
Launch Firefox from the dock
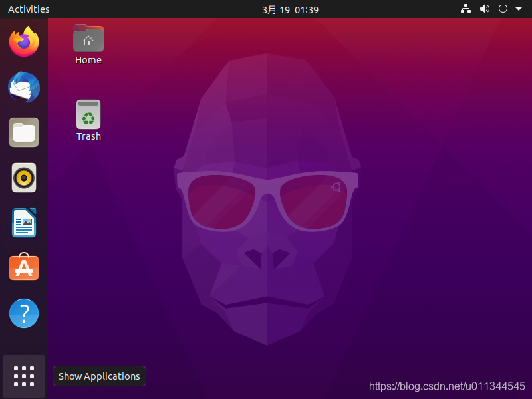24,42
